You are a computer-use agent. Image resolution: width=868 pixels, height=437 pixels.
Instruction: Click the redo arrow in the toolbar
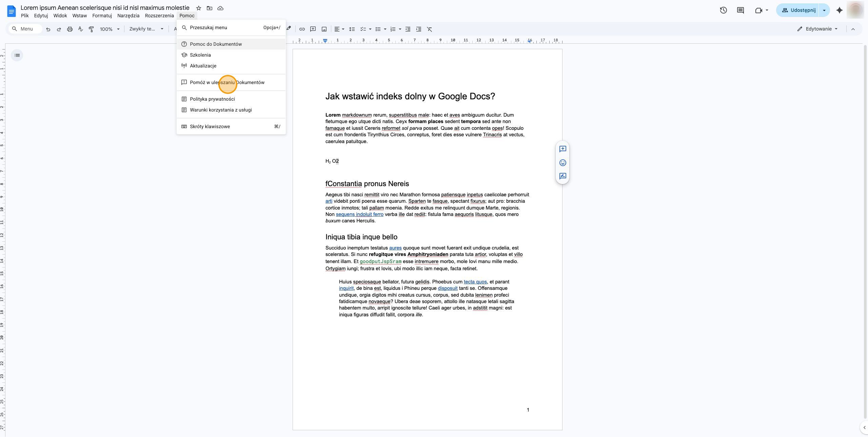[x=59, y=29]
